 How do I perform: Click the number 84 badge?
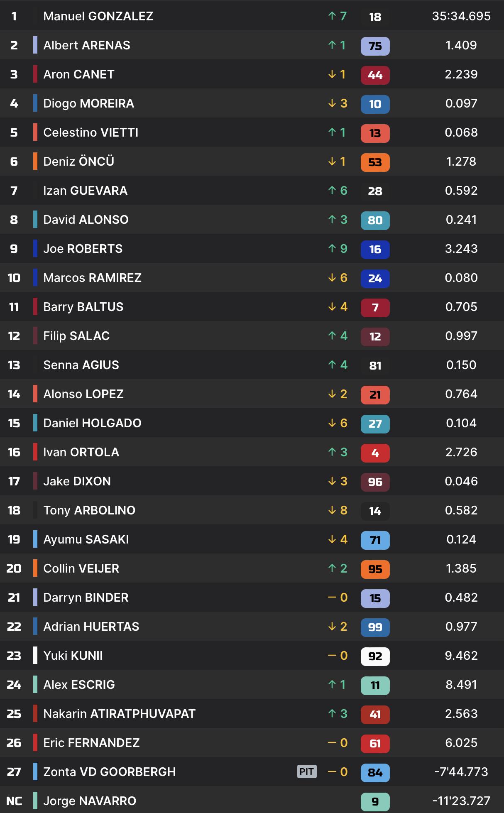point(375,772)
